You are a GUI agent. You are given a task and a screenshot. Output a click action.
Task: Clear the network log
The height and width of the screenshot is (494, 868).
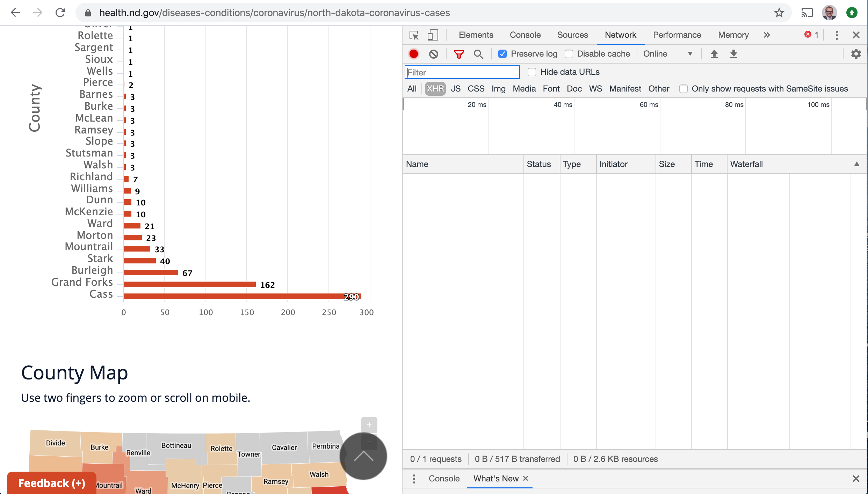[433, 54]
